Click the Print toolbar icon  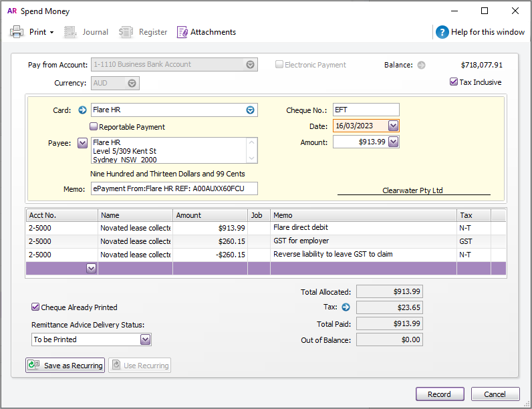[17, 32]
